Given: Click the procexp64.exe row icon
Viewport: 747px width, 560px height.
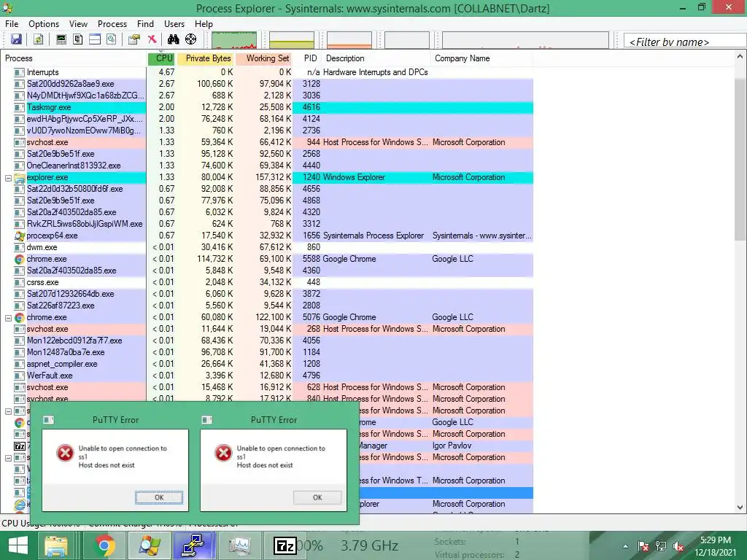Looking at the screenshot, I should tap(20, 236).
